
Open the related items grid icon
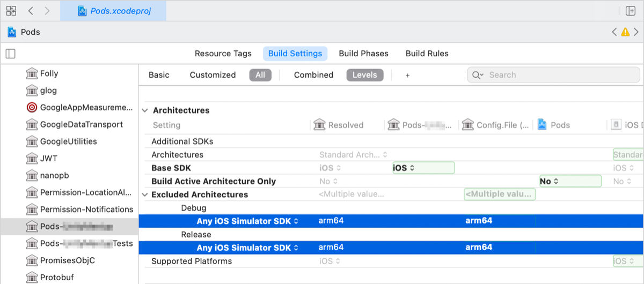click(11, 11)
